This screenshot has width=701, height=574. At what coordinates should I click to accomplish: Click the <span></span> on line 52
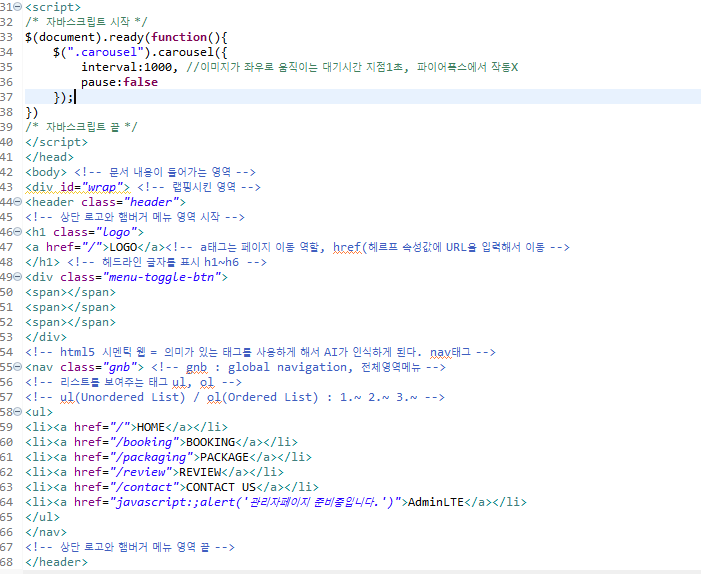click(70, 322)
